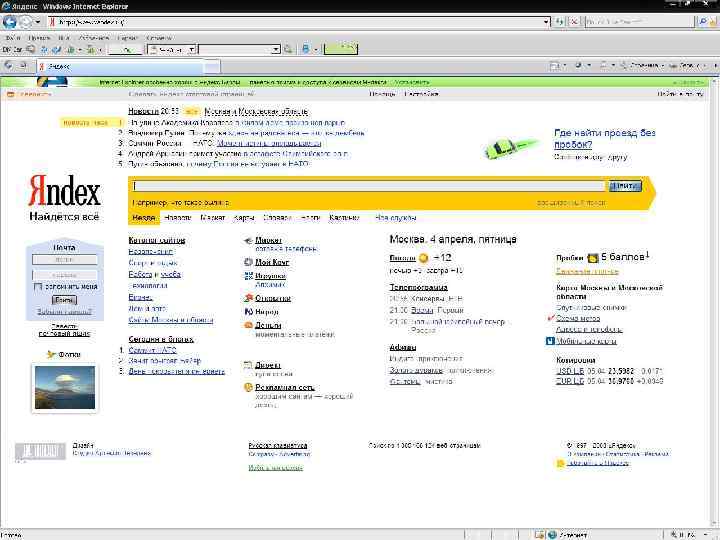720x540 pixels.
Task: Click the Add to Favorites icon
Action: tap(22, 66)
